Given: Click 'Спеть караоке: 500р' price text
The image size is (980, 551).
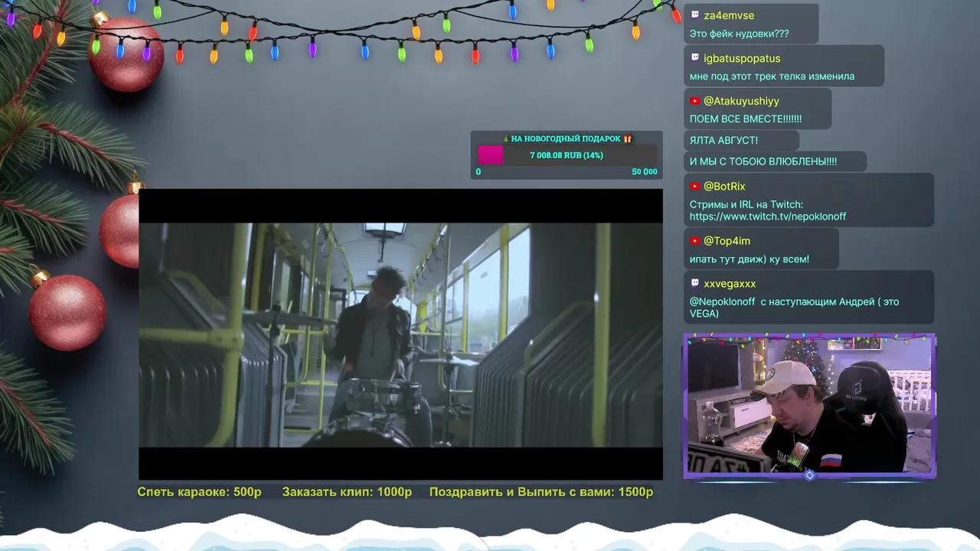Looking at the screenshot, I should pos(199,492).
